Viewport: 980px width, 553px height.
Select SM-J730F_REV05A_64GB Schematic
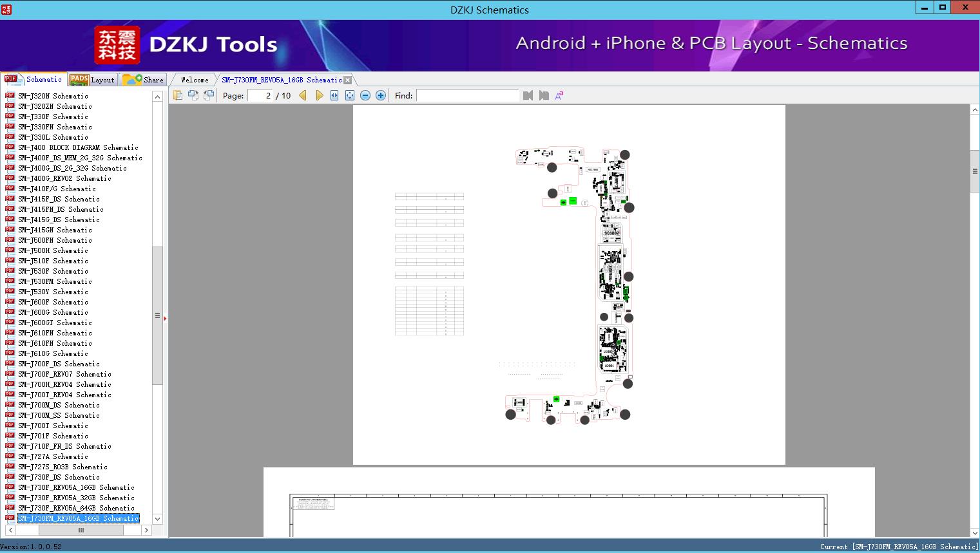76,508
